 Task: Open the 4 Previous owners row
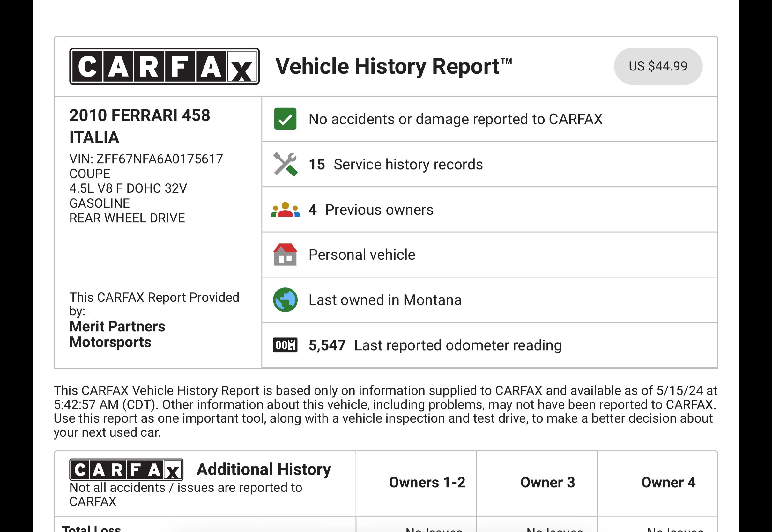[x=490, y=210]
